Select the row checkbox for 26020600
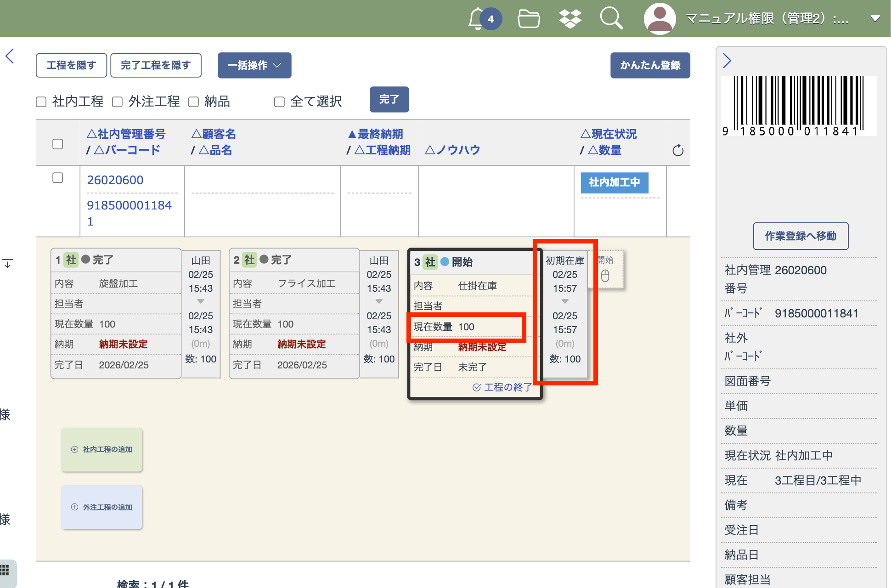The width and height of the screenshot is (891, 588). pos(58,178)
